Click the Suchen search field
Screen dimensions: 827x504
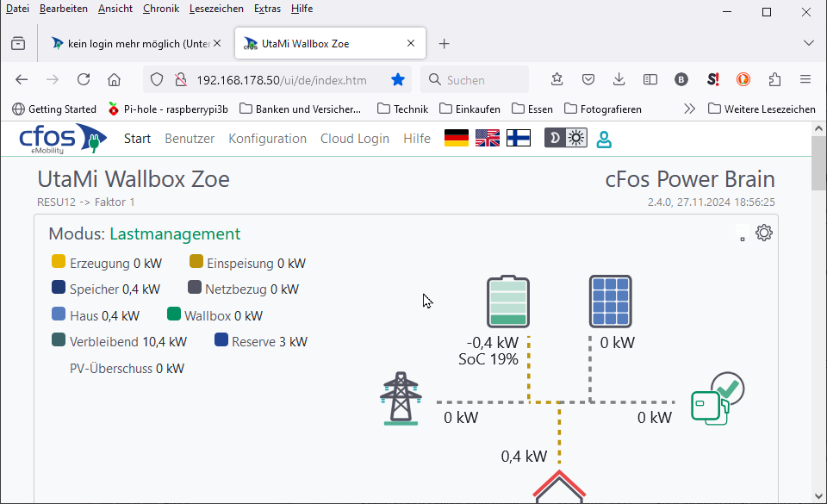tap(475, 79)
